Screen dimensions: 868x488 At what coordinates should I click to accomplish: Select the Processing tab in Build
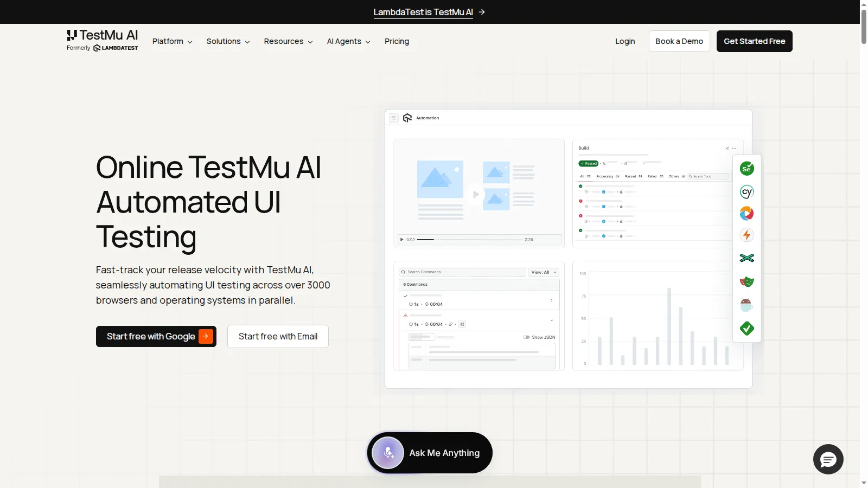click(x=608, y=176)
